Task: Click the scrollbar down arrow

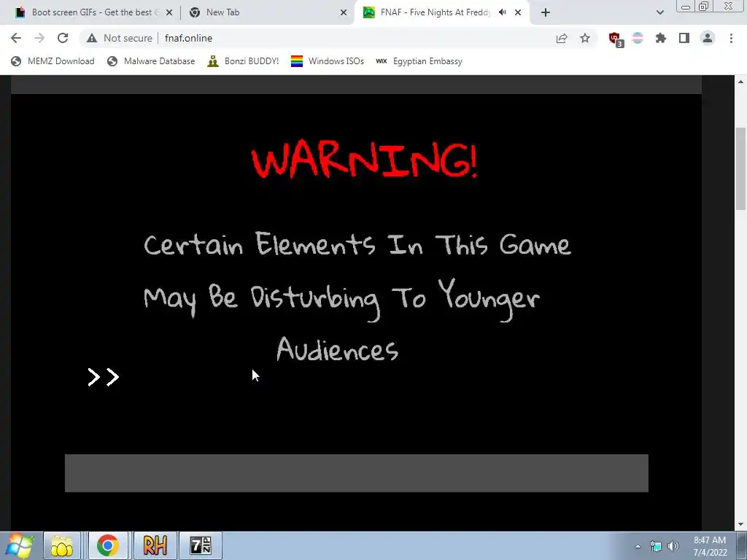Action: click(740, 524)
